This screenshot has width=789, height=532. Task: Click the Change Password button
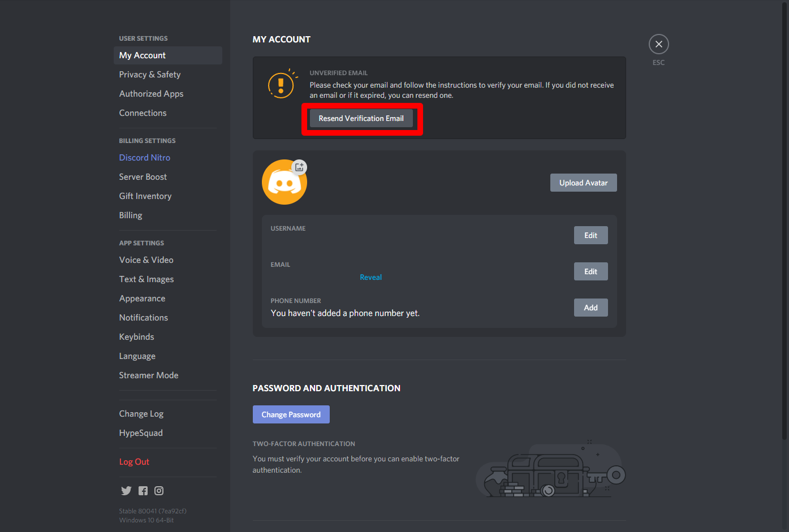[x=291, y=414]
